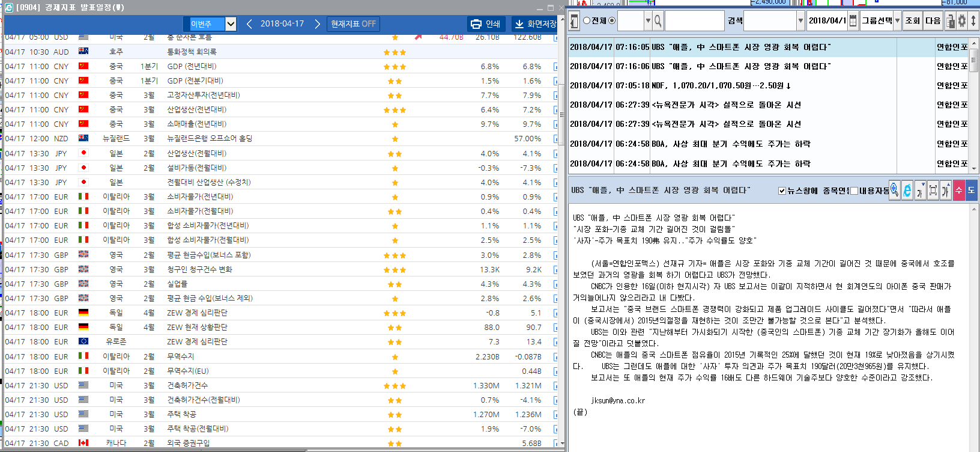Open article in Internet Explorer icon
Viewport: 980px width, 452px height.
(907, 191)
